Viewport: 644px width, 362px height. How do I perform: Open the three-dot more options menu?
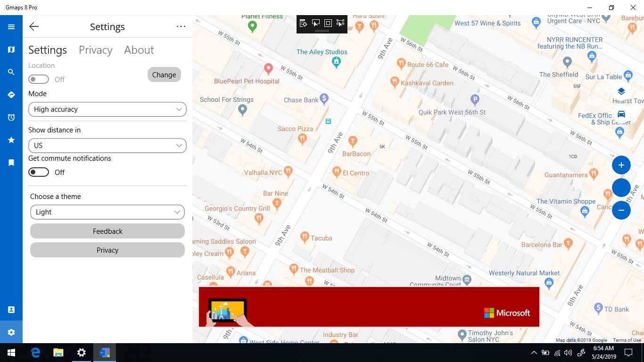pyautogui.click(x=181, y=27)
